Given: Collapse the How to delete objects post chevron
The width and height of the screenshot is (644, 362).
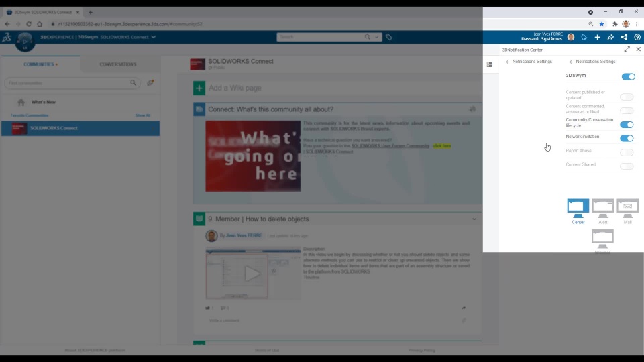Looking at the screenshot, I should pyautogui.click(x=474, y=219).
